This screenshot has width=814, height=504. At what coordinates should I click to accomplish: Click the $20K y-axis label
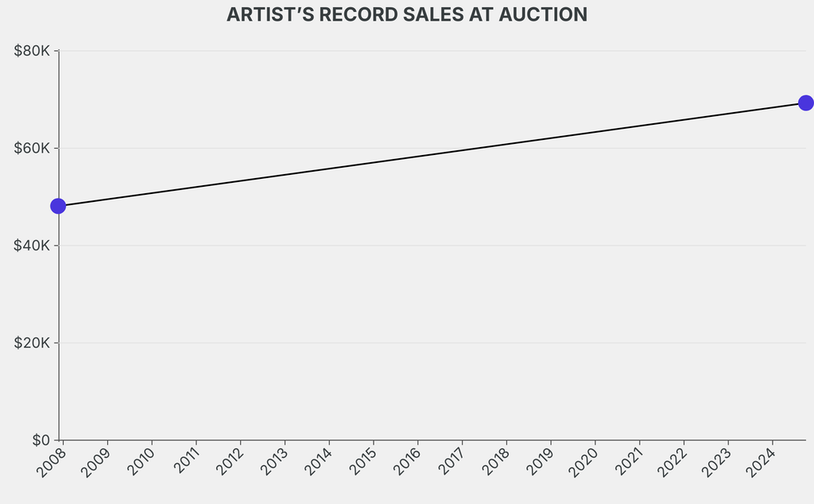pyautogui.click(x=33, y=343)
